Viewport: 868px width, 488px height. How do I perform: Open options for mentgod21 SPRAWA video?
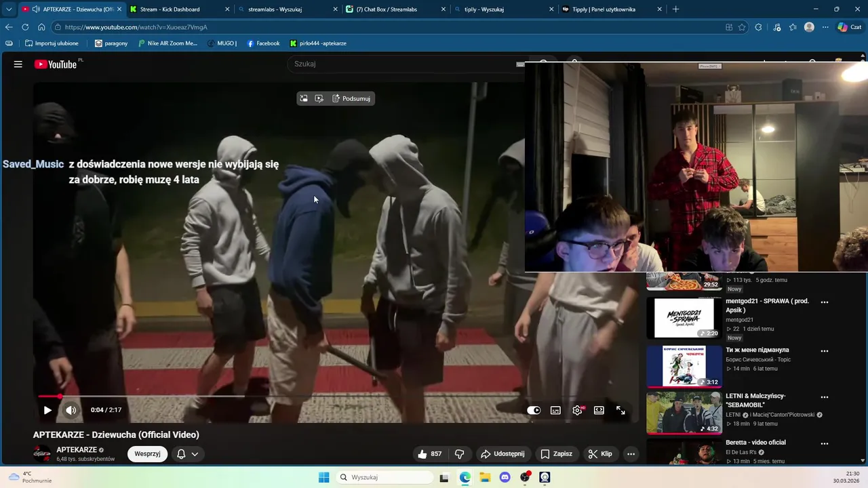point(825,302)
